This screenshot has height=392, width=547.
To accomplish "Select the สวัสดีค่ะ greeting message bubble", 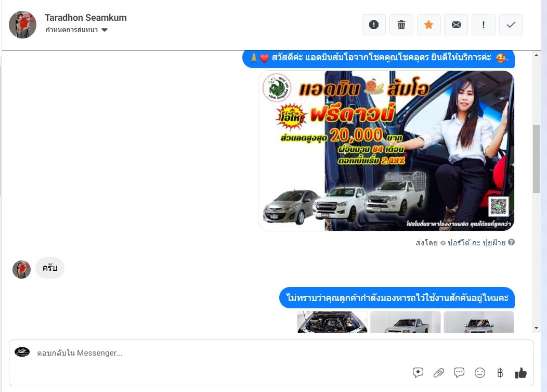I will pyautogui.click(x=379, y=58).
